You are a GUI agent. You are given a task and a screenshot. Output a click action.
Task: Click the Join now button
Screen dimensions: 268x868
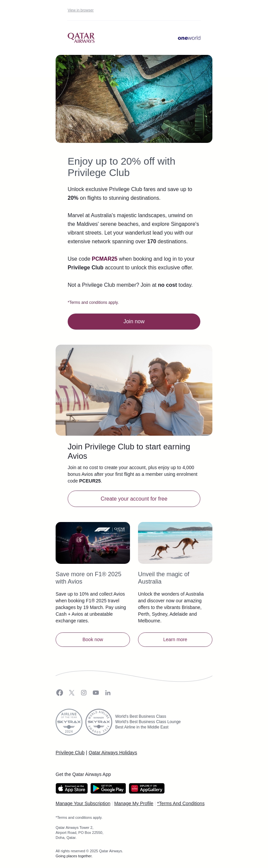click(134, 322)
